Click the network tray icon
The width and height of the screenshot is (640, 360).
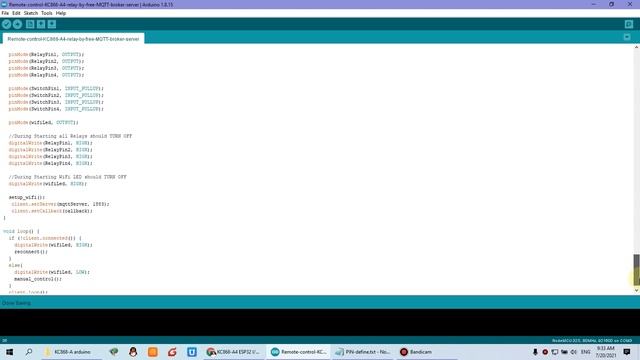pos(555,352)
